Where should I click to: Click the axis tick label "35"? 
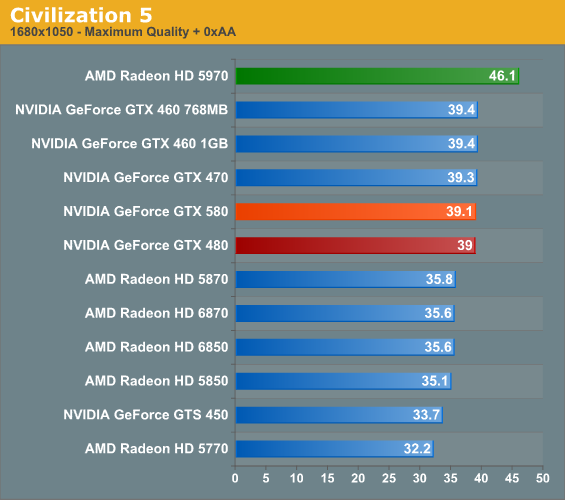click(x=450, y=478)
